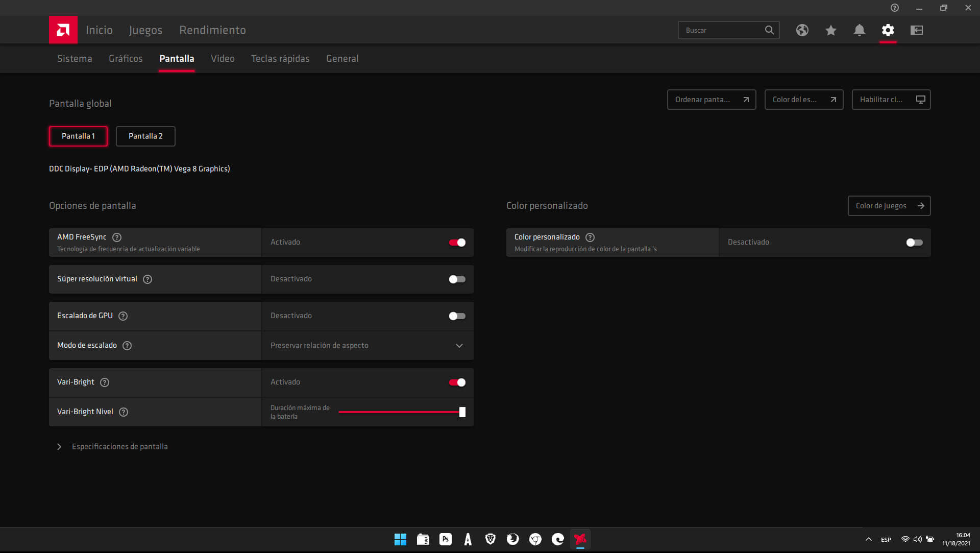The width and height of the screenshot is (980, 553).
Task: Show help for AMD FreeSync
Action: 117,237
